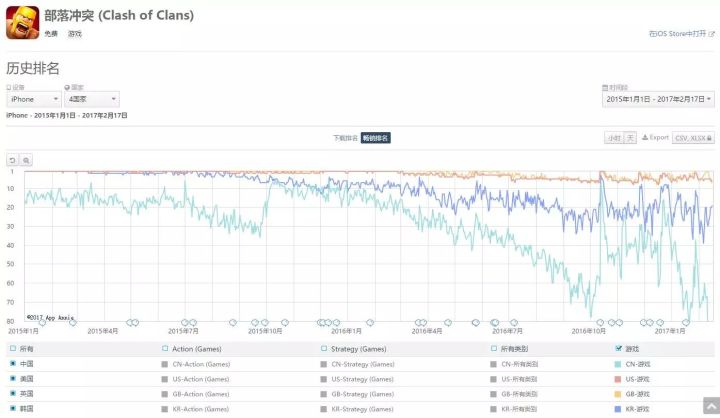This screenshot has width=720, height=418.
Task: Switch granularity to 天
Action: 630,138
